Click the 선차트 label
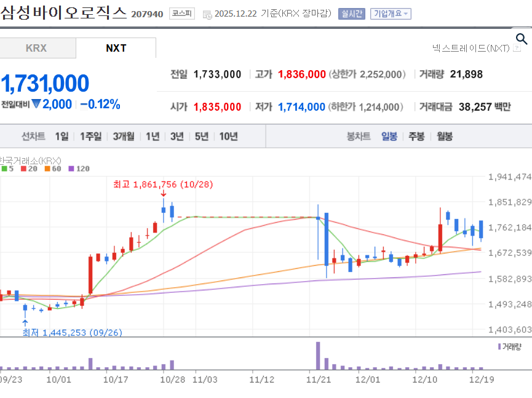The width and height of the screenshot is (532, 398). coord(33,137)
